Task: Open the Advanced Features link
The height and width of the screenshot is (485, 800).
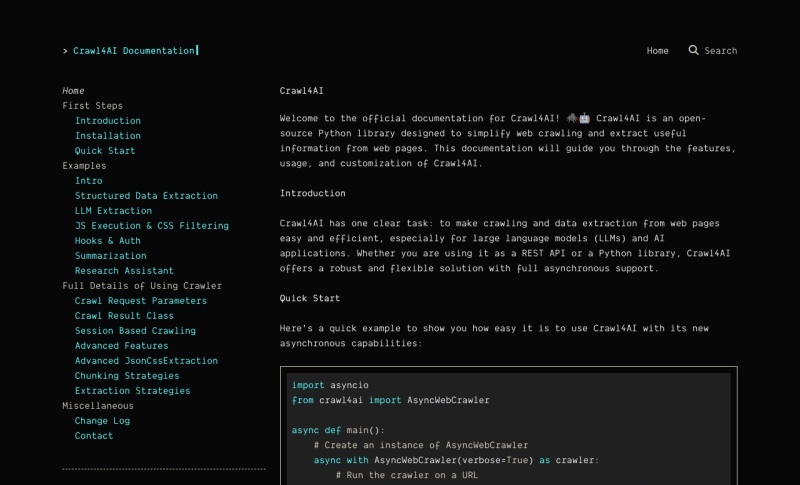Action: (121, 346)
